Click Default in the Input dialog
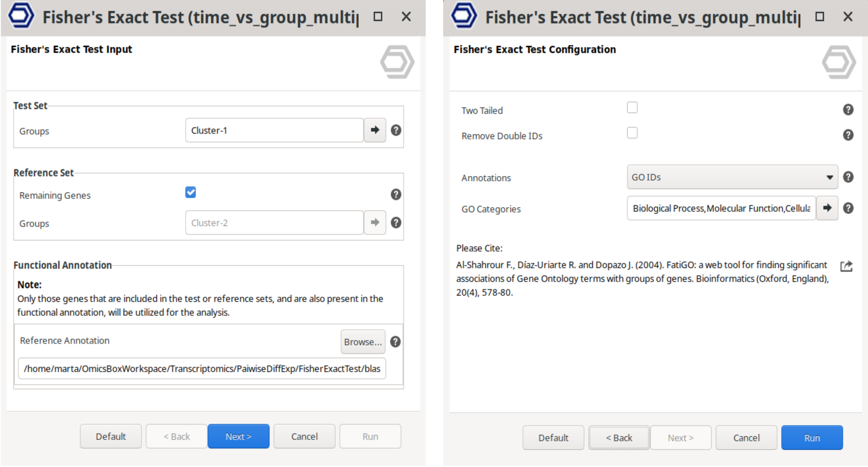The image size is (868, 467). pos(111,436)
